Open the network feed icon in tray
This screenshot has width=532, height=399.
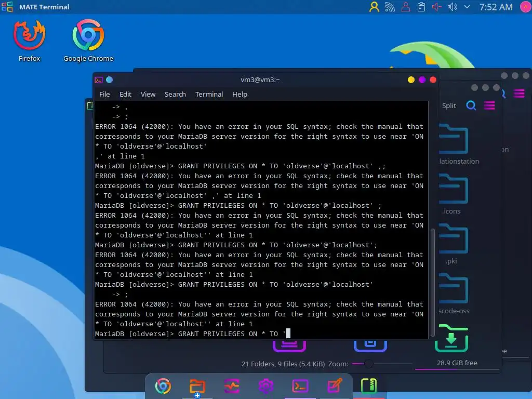[x=390, y=7]
